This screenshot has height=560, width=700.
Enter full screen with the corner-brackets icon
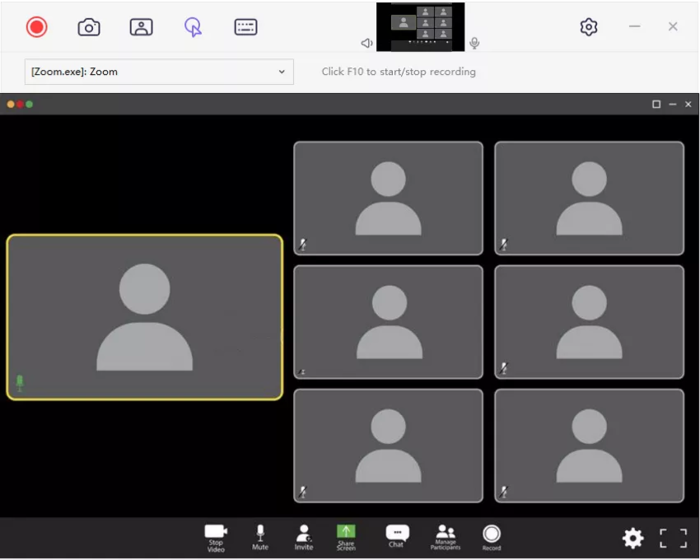point(673,538)
